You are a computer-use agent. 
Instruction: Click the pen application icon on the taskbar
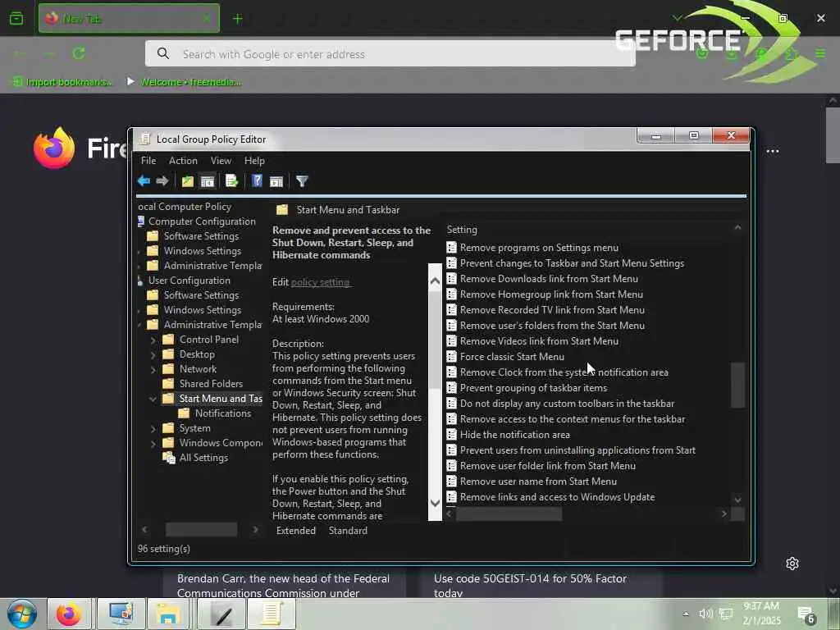(221, 614)
